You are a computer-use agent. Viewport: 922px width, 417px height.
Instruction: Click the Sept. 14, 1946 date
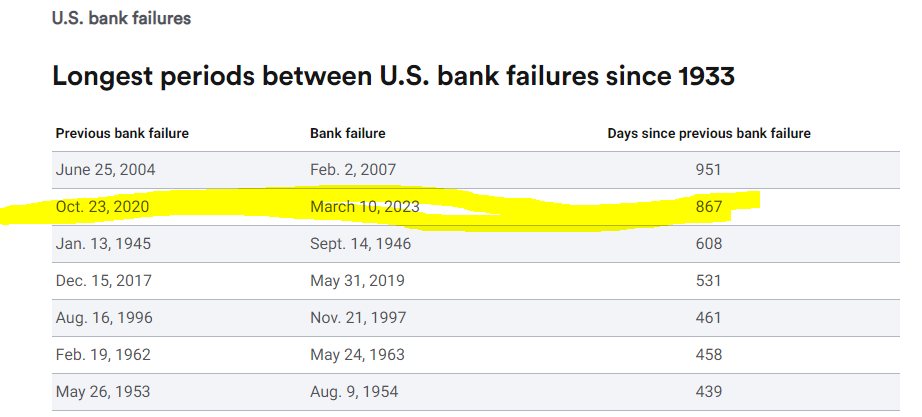point(360,244)
